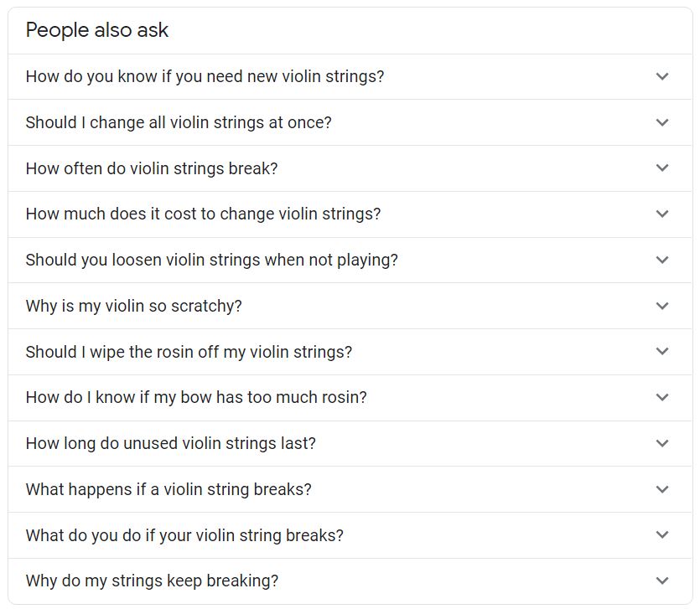Image resolution: width=700 pixels, height=609 pixels.
Task: Expand chevron beside 'change all violin strings at once'
Action: (x=662, y=122)
